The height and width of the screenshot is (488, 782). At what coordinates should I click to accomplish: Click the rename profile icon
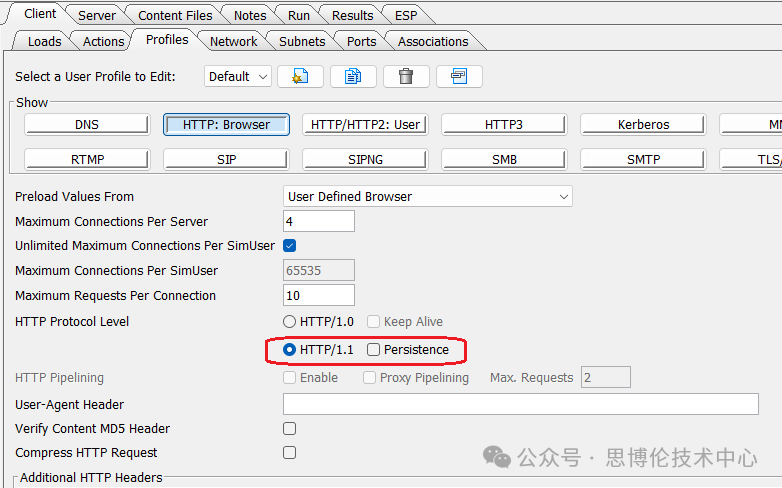459,76
